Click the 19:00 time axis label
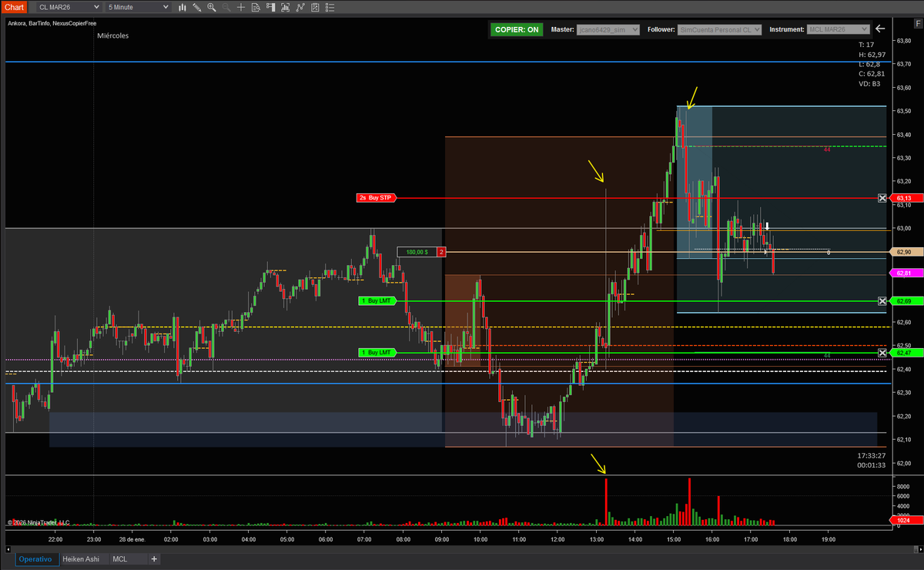Screen dimensions: 924x570 tap(829, 540)
